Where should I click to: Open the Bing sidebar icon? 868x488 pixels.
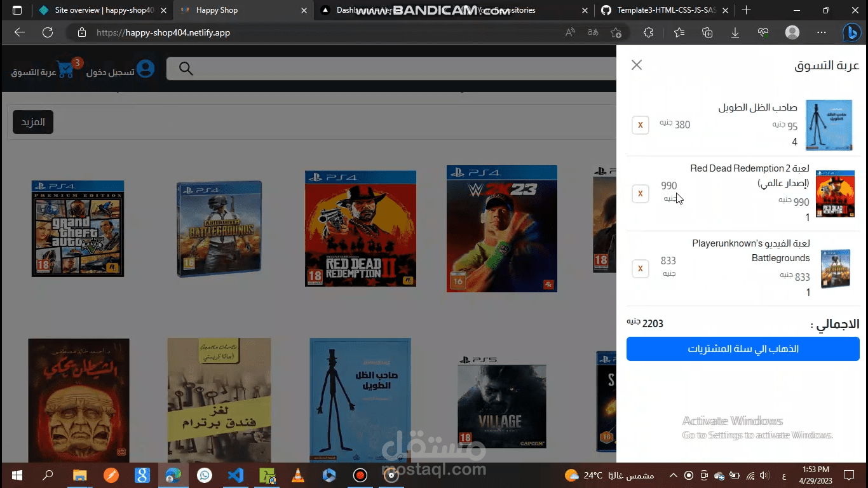coord(852,32)
